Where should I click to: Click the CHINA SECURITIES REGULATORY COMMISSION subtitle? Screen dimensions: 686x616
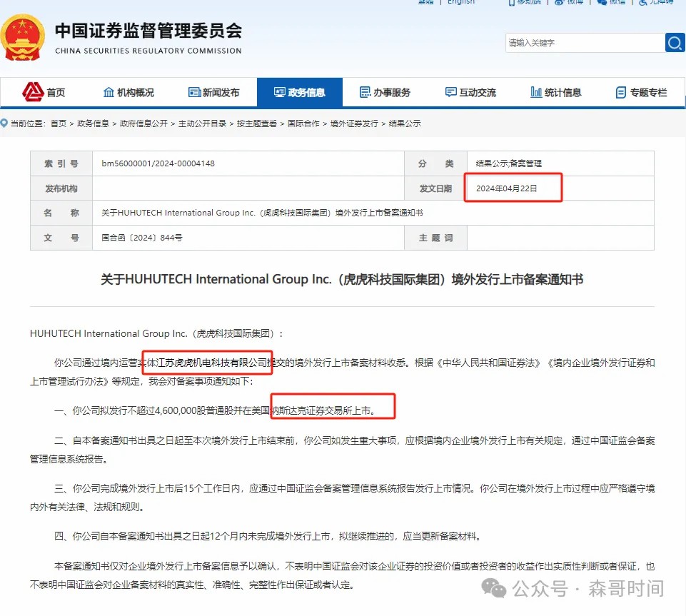pos(148,51)
